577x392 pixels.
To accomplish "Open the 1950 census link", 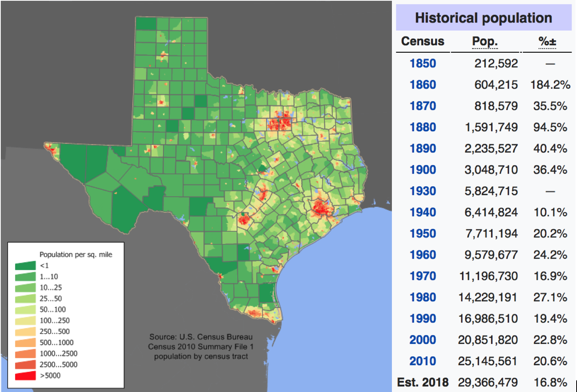I will click(422, 234).
